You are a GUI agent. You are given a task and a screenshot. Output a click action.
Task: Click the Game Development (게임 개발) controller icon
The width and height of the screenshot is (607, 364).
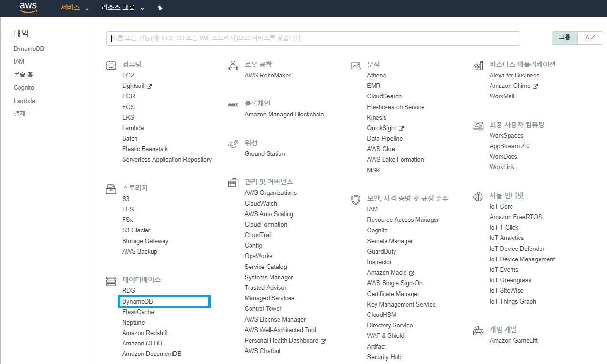(478, 331)
